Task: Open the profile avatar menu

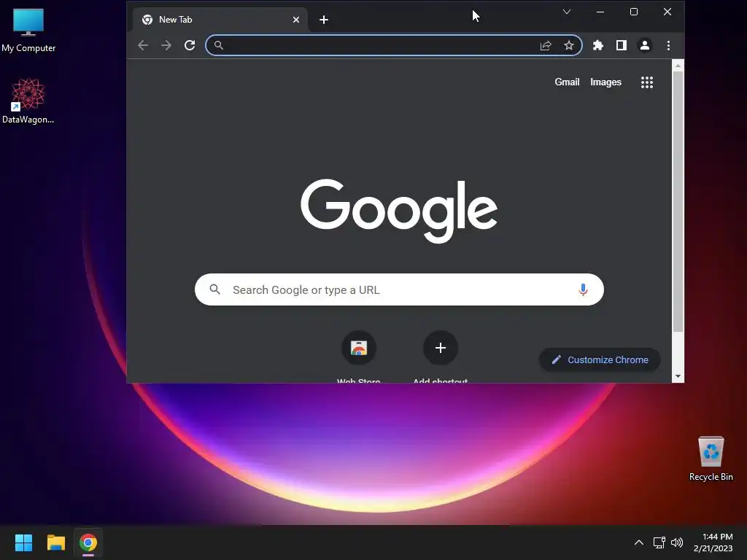Action: click(645, 45)
